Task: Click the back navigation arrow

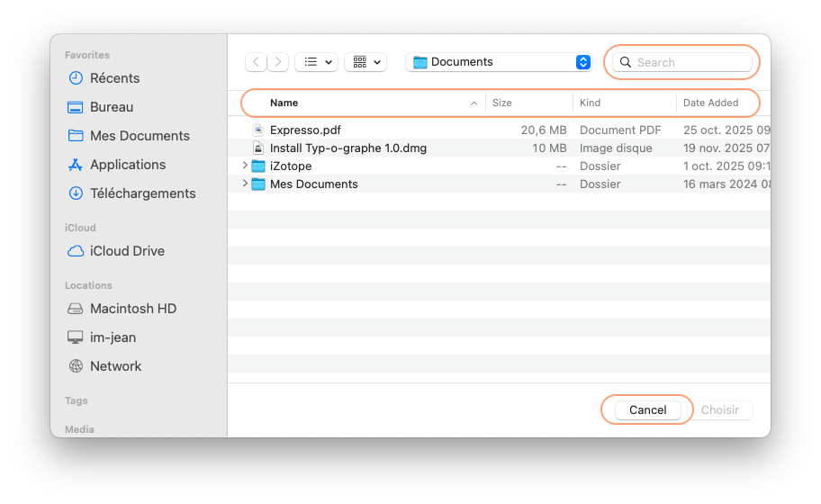Action: click(257, 62)
